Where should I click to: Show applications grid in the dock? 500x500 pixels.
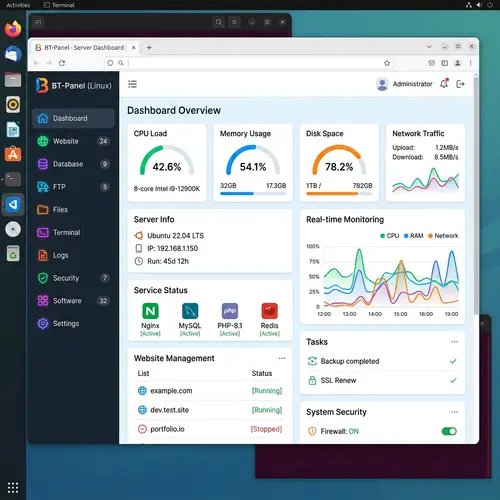tap(13, 488)
